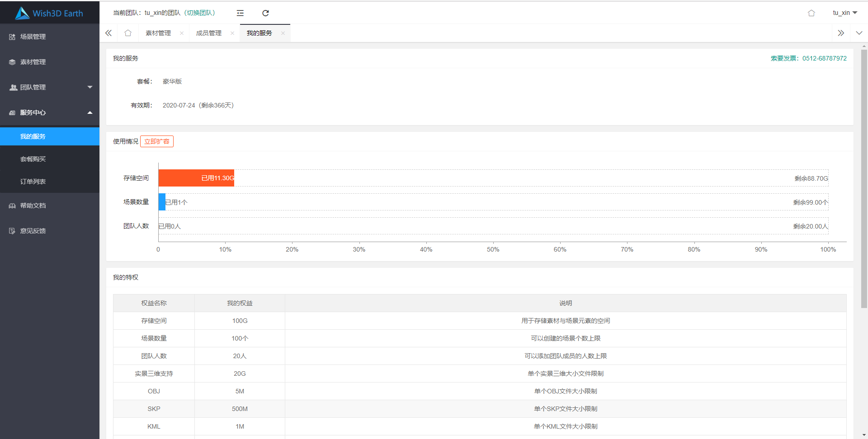Screen dimensions: 868x439
Task: Close the 素材管理 tab
Action: pyautogui.click(x=182, y=33)
